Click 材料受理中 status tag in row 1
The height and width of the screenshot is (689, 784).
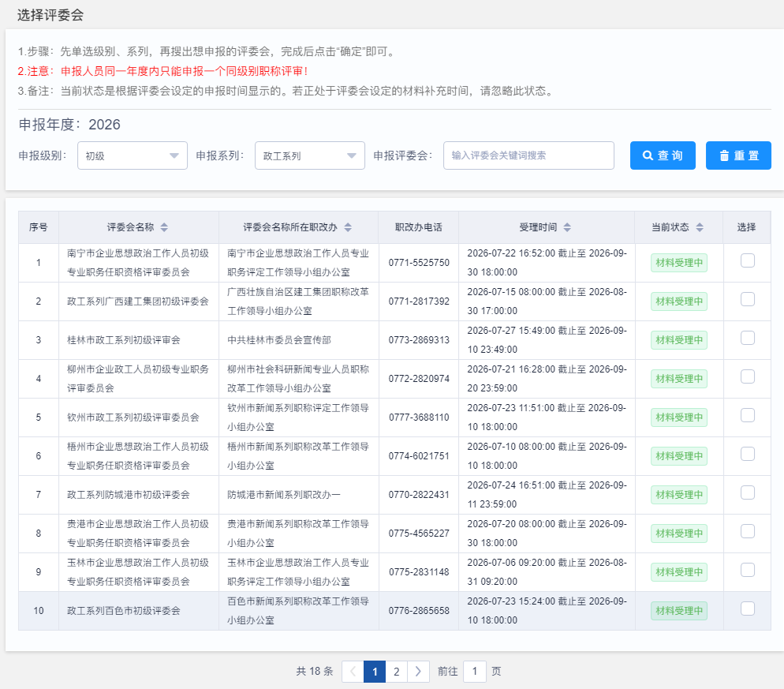click(679, 263)
